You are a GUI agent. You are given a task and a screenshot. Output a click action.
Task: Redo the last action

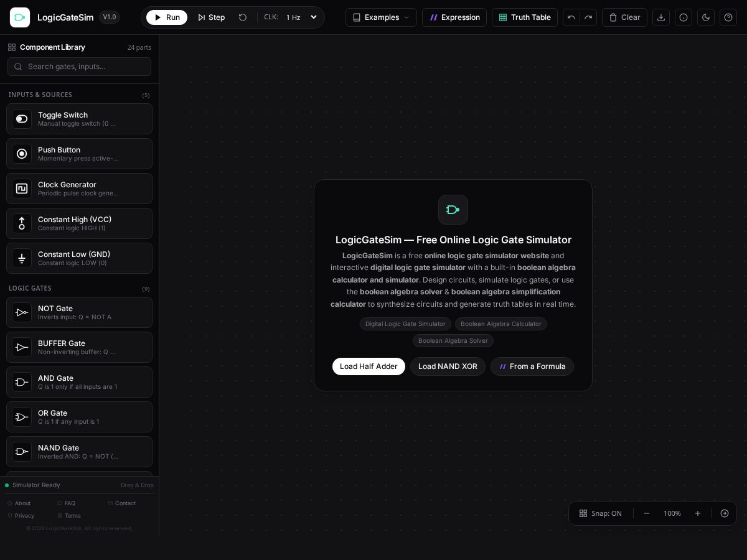point(588,17)
